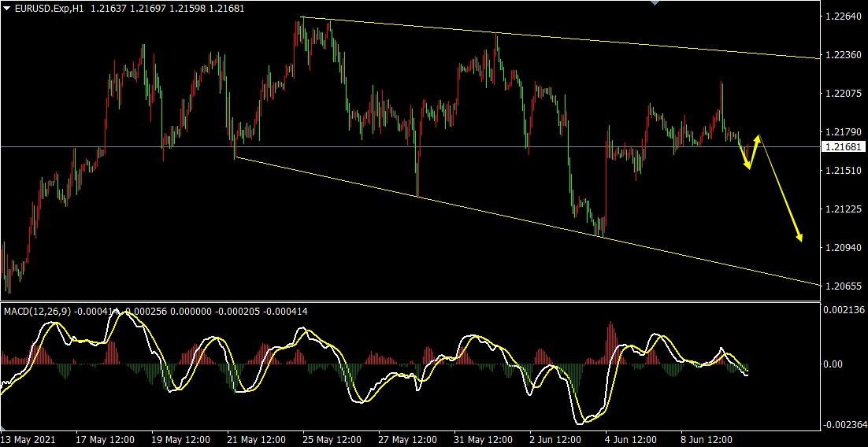The image size is (868, 447).
Task: Click the 1.22640 price scale label
Action: (843, 17)
